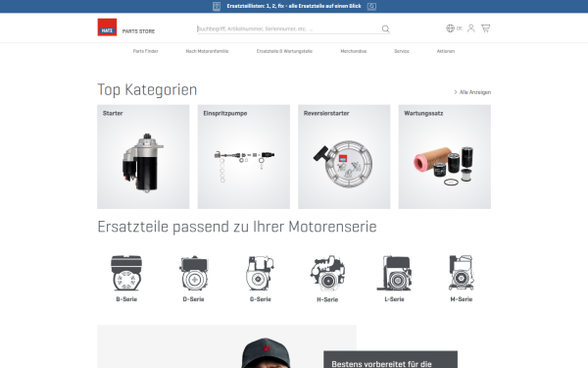Image resolution: width=588 pixels, height=368 pixels.
Task: Click the M-Serie label
Action: coord(462,299)
